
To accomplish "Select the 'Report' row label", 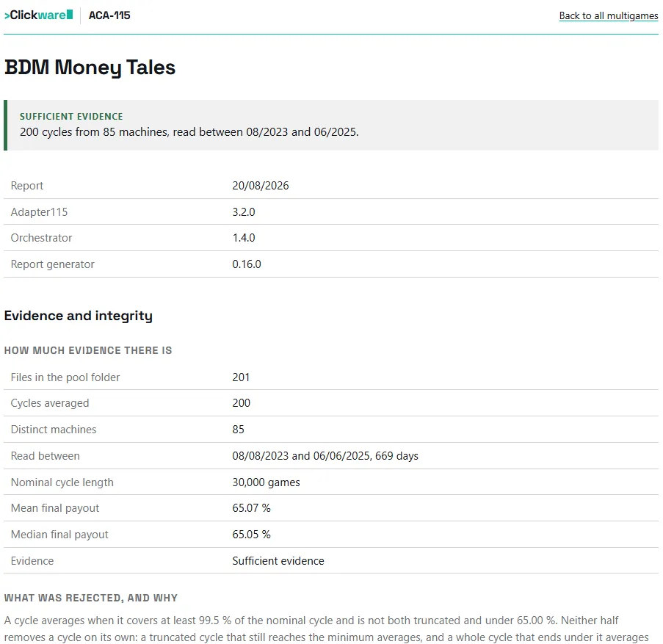I will coord(27,186).
